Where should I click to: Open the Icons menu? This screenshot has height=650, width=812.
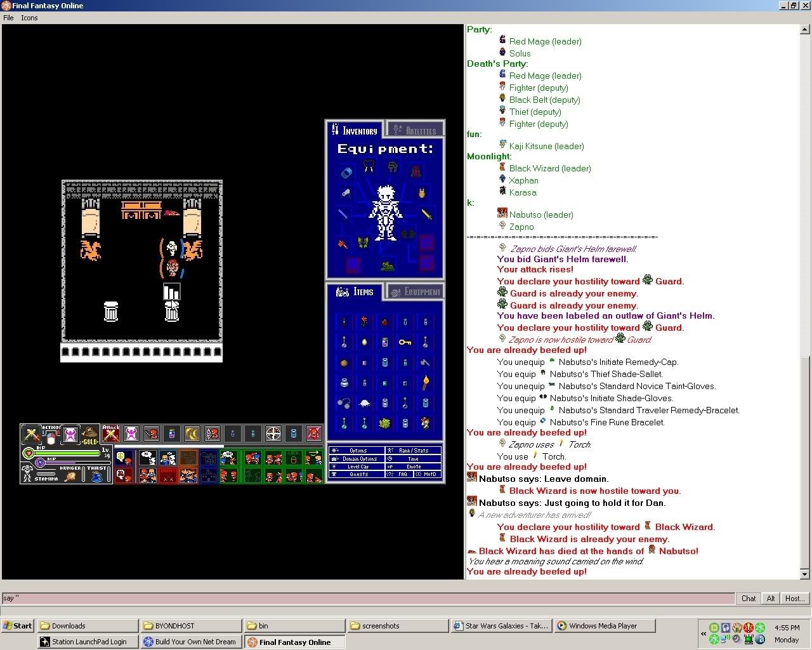click(x=29, y=18)
